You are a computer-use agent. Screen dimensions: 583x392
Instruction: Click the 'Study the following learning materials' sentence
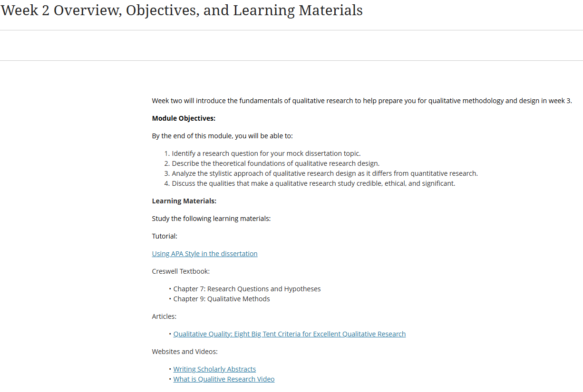point(211,219)
